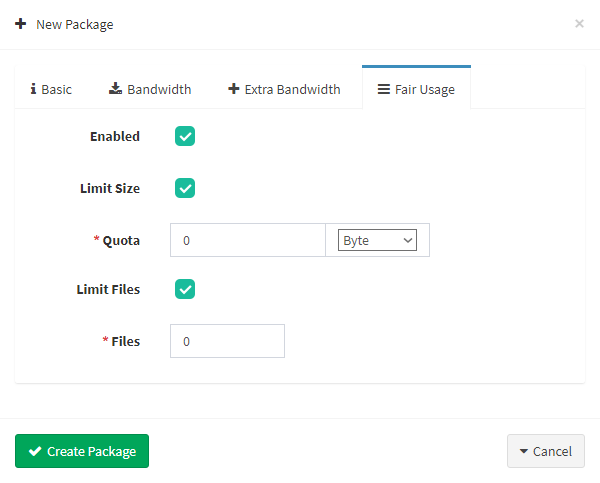Select the Fair Usage tab
600x483 pixels.
[416, 88]
